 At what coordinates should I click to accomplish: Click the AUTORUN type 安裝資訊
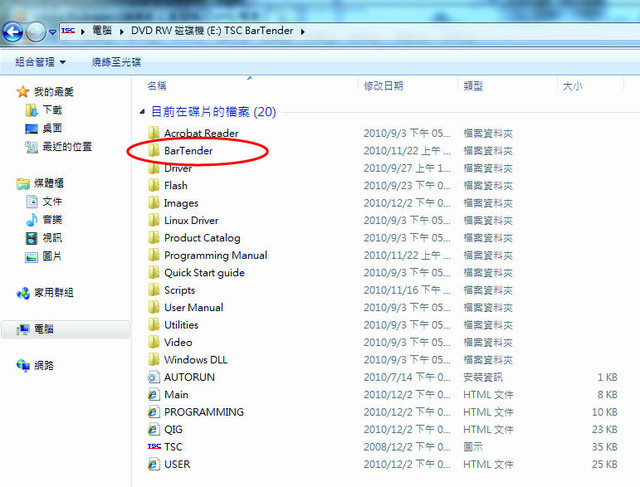tap(483, 377)
